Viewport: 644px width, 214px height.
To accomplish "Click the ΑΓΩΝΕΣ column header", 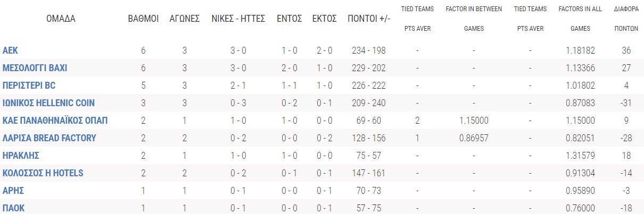I will 185,19.
